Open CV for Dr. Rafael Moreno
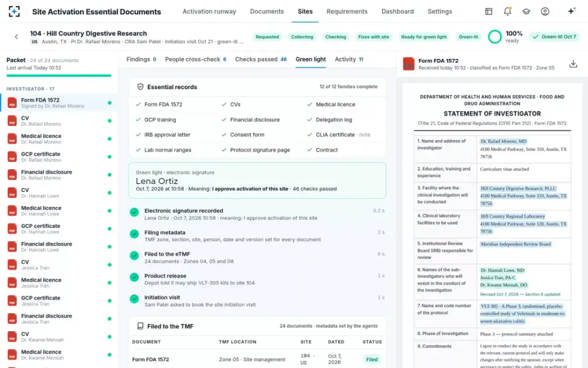This screenshot has height=368, width=588. [59, 121]
